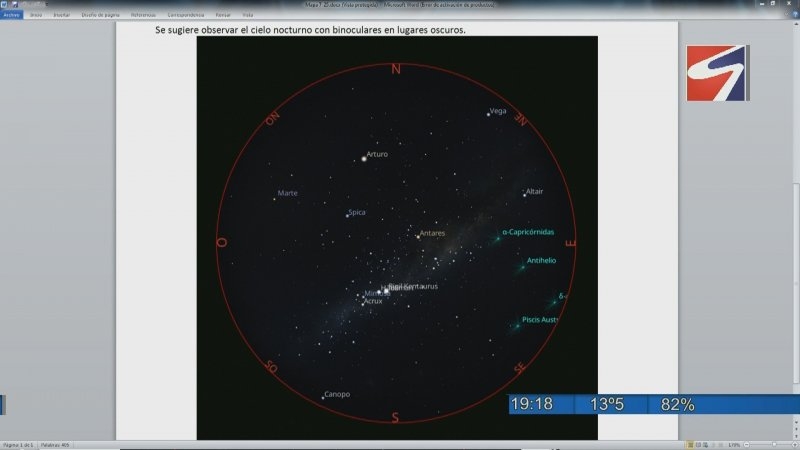Open the Vista tab
The image size is (800, 450).
tap(247, 15)
